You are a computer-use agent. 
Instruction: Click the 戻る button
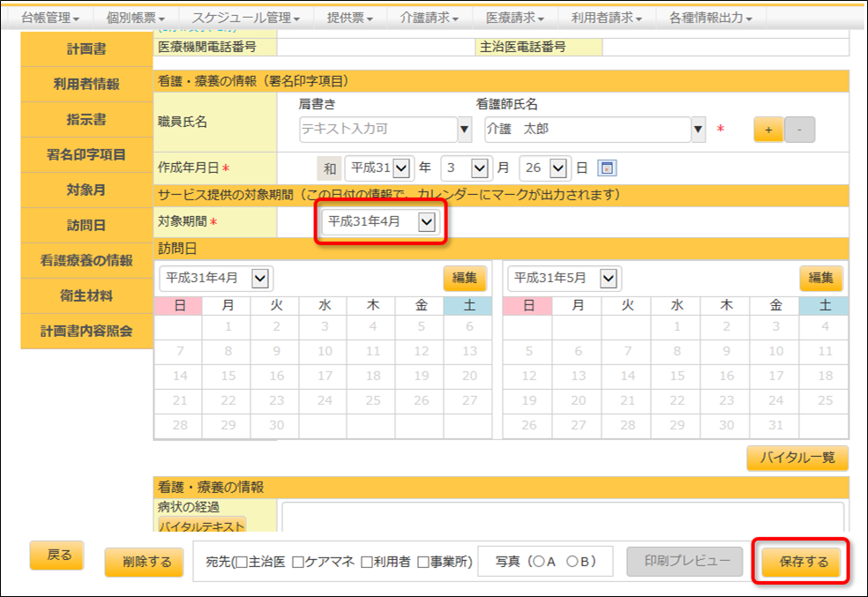57,555
